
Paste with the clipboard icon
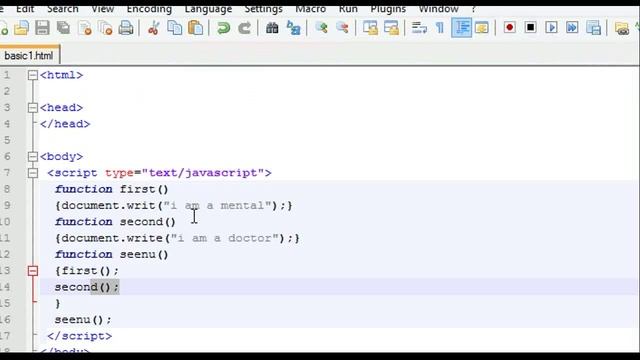coord(196,28)
